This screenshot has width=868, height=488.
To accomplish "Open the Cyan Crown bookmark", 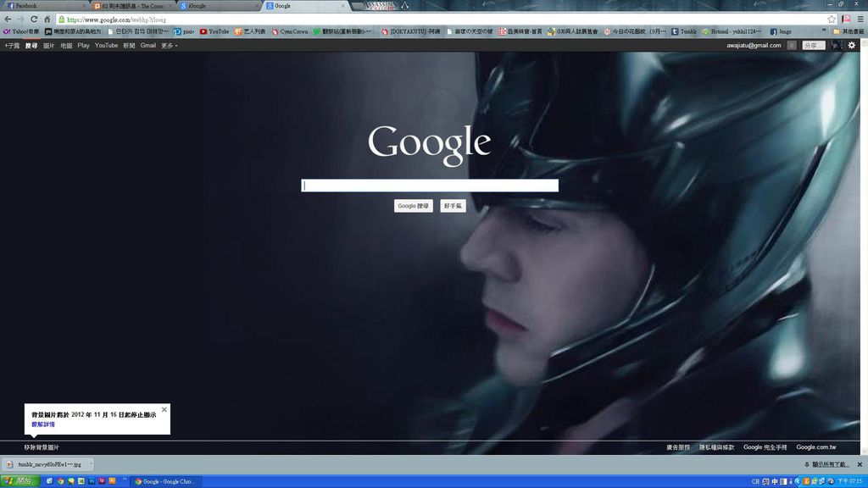I will click(x=290, y=31).
